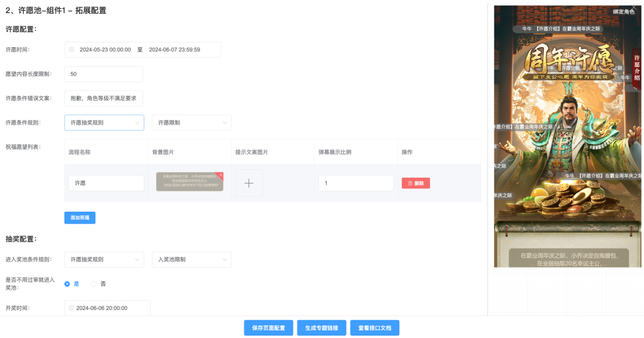
Task: Open the 入奖池限制 dropdown
Action: click(192, 259)
